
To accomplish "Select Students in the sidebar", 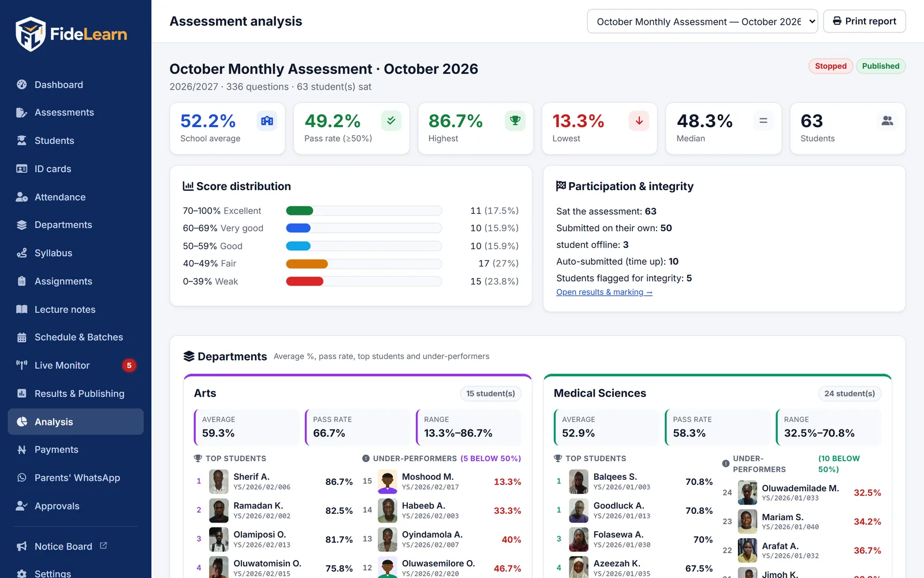I will (76, 140).
